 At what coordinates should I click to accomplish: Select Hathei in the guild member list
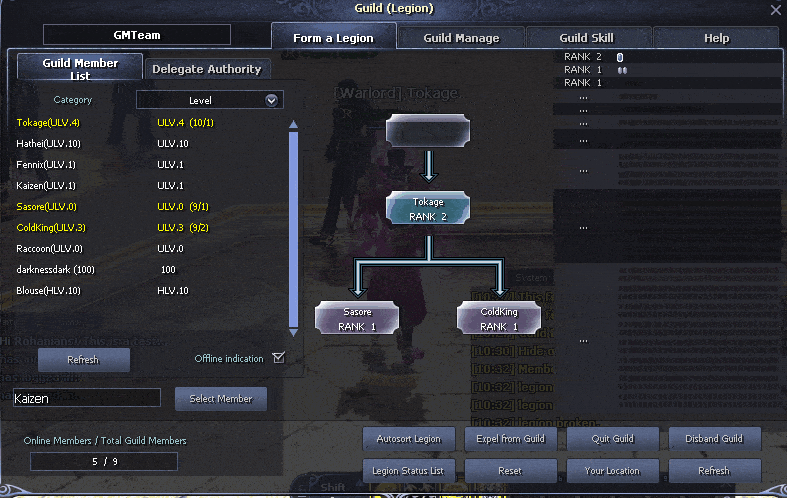point(48,144)
